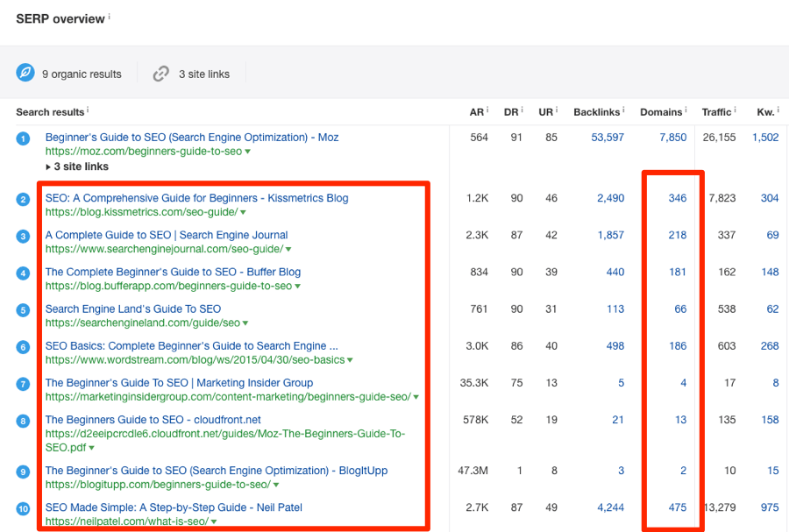Screen dimensions: 789x532
Task: Open Moz Beginner's Guide to SEO result
Action: point(192,138)
